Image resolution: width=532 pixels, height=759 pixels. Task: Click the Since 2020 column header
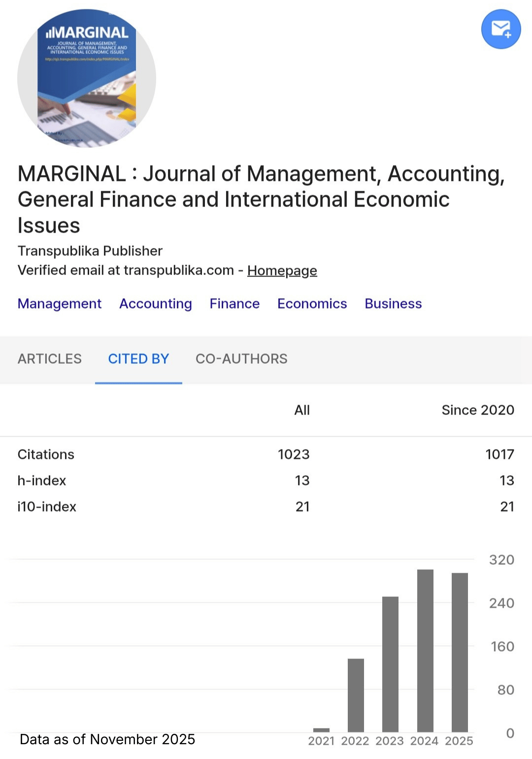(477, 410)
